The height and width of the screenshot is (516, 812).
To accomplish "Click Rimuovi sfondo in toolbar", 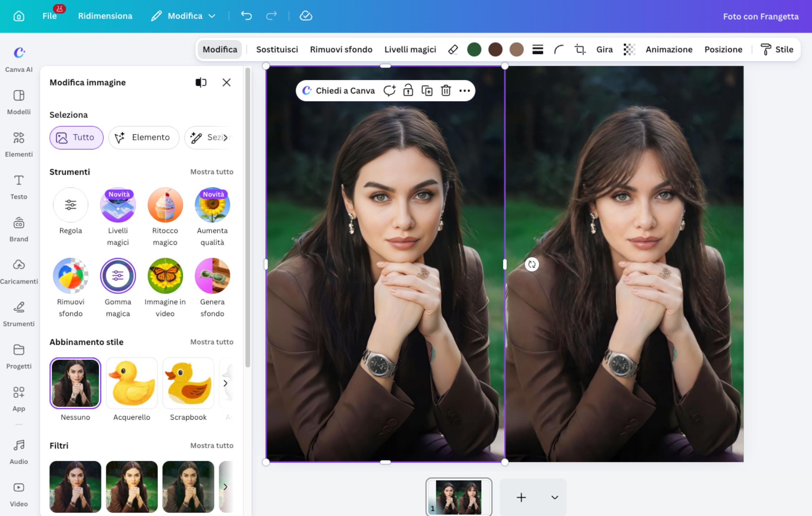I will click(x=341, y=49).
